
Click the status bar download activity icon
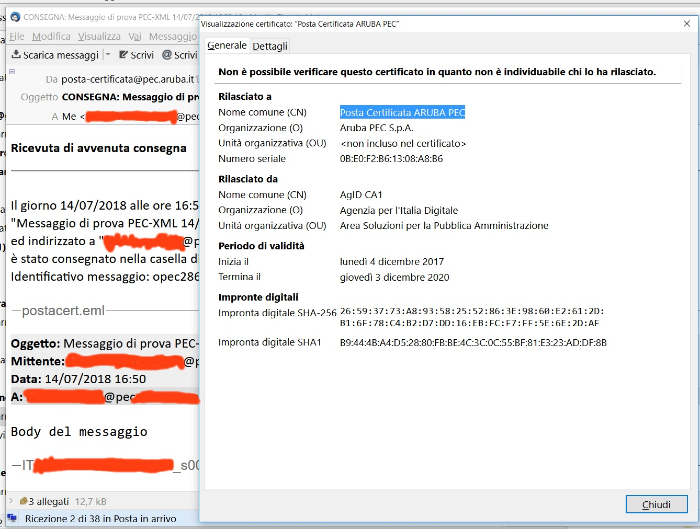pyautogui.click(x=12, y=518)
